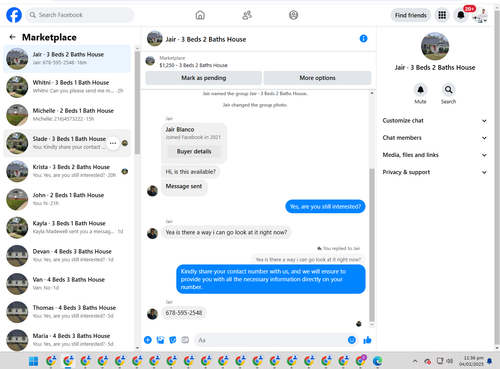Open the Facebook logo home link
This screenshot has height=369, width=500.
[14, 15]
